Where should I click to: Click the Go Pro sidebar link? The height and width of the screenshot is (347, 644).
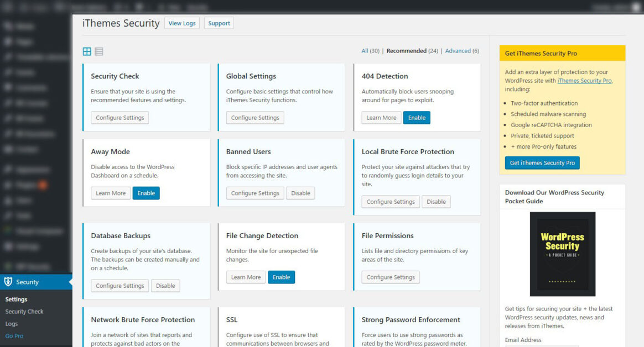point(14,336)
